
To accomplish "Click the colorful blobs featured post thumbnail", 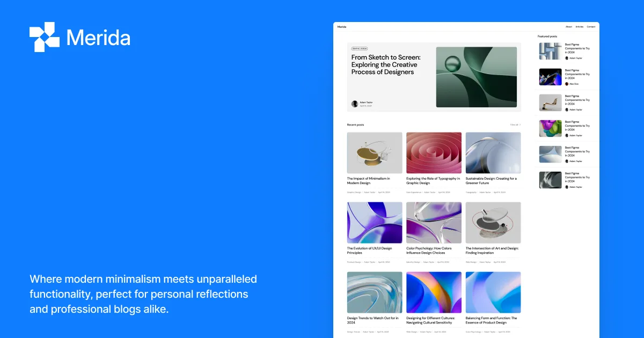I will 551,128.
